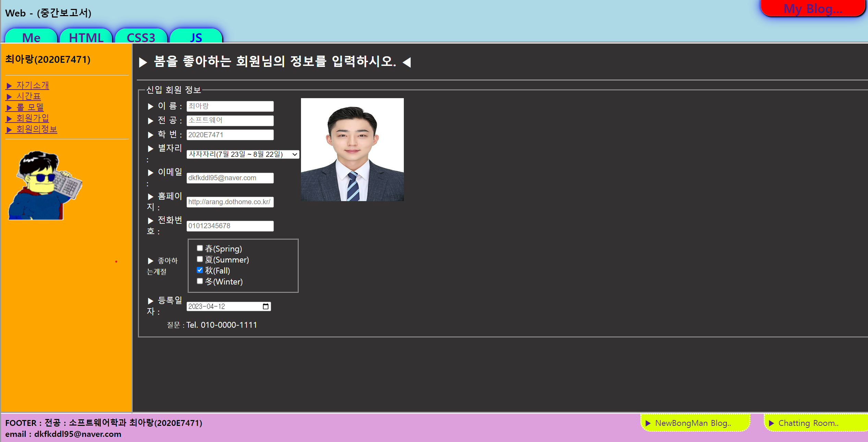Click the My Blog red button
Screen dimensions: 868x442
812,8
